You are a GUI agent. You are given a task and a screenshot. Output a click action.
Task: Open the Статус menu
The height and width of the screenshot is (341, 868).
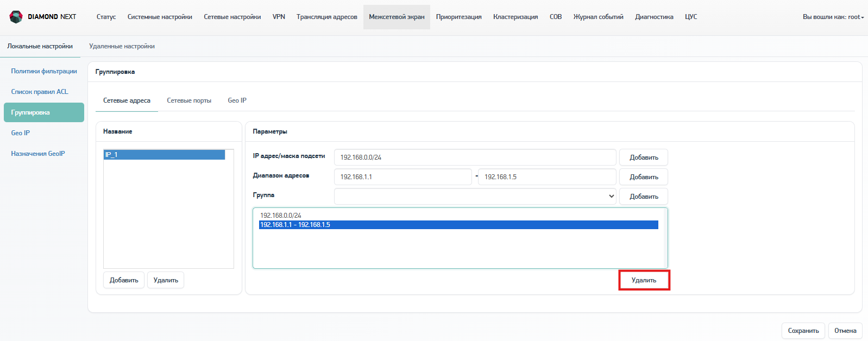click(106, 17)
